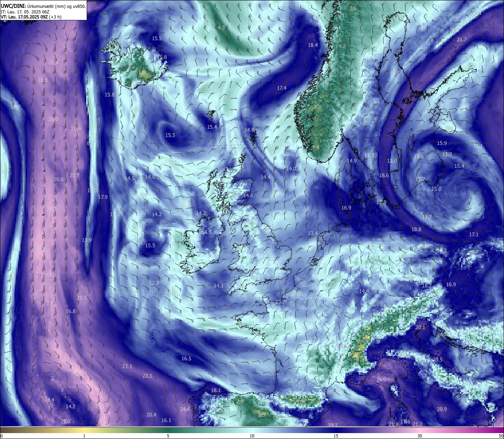Select the 18.4 value label
This screenshot has width=504, height=439.
tap(313, 45)
